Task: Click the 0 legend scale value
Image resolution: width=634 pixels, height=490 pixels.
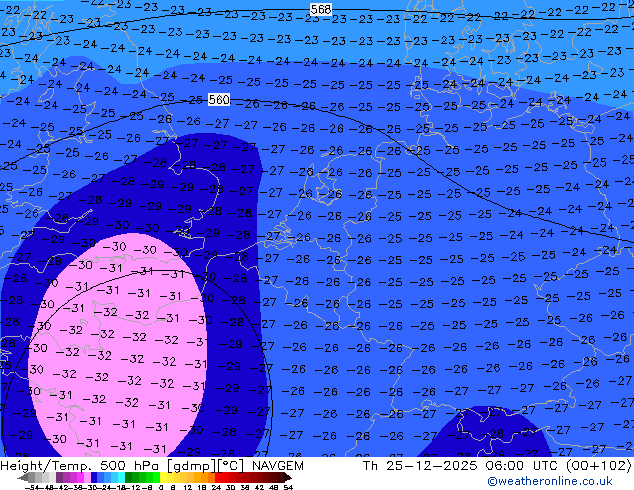Action: tap(161, 488)
